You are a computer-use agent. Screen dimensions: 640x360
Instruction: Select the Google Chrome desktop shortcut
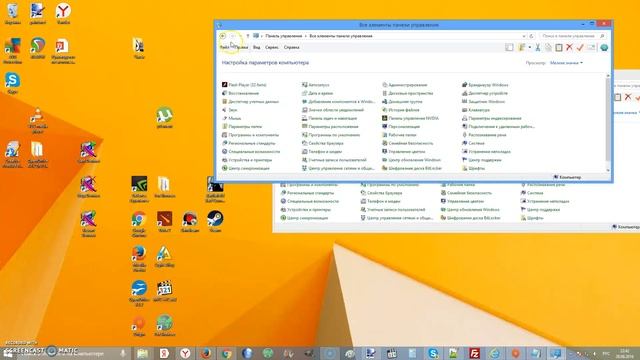click(139, 224)
